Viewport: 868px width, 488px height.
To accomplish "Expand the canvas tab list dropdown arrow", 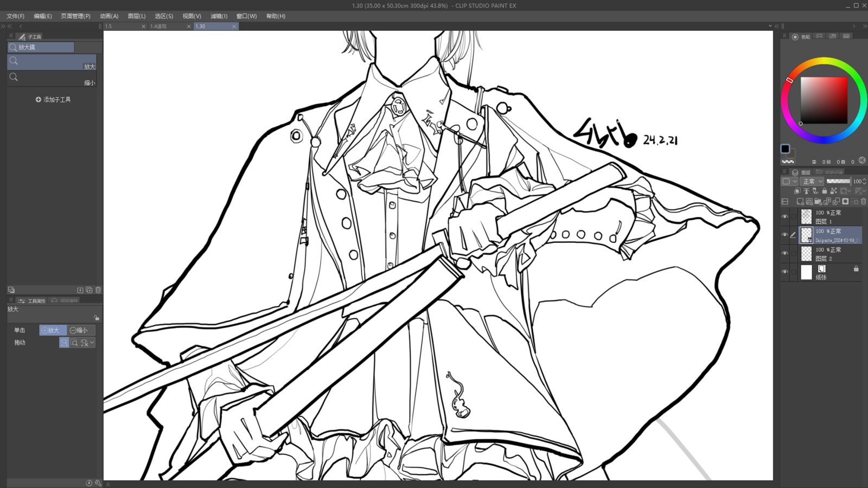I will point(770,26).
